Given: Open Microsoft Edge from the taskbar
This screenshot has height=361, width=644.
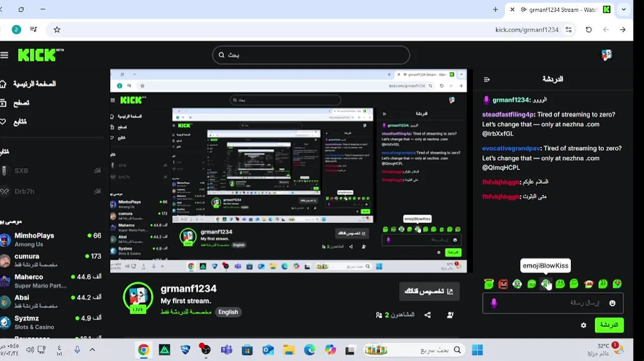Looking at the screenshot, I should click(309, 350).
